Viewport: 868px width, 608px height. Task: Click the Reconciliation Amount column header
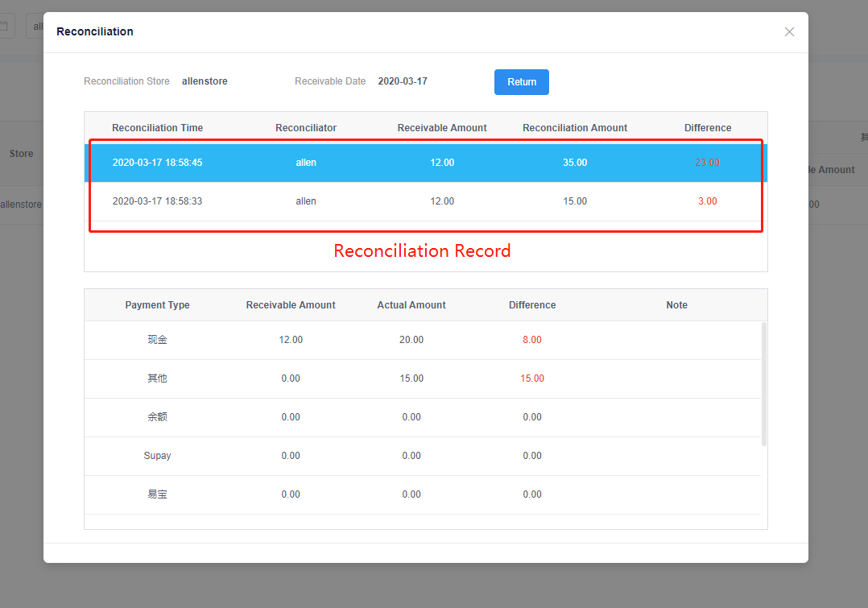click(x=575, y=128)
